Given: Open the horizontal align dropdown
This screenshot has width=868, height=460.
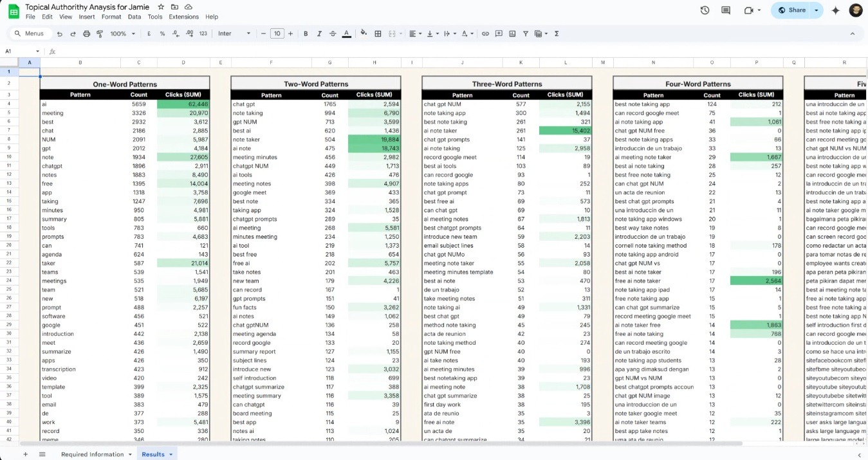Looking at the screenshot, I should tap(415, 33).
